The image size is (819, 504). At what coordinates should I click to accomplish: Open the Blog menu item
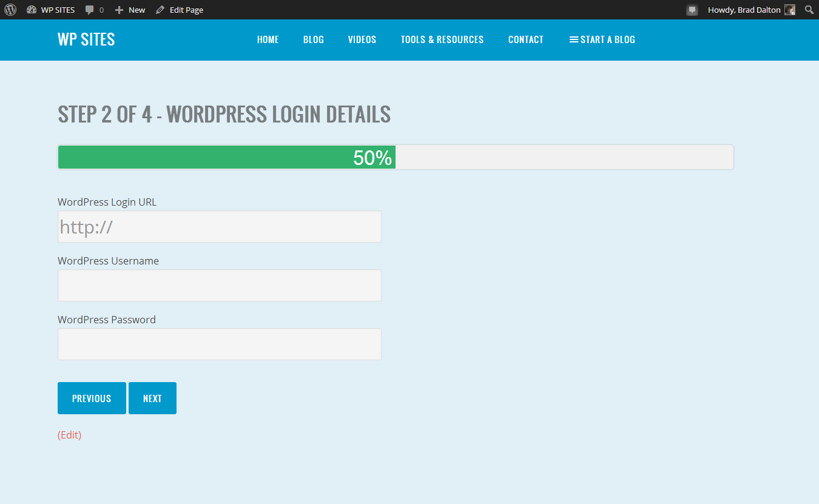313,39
